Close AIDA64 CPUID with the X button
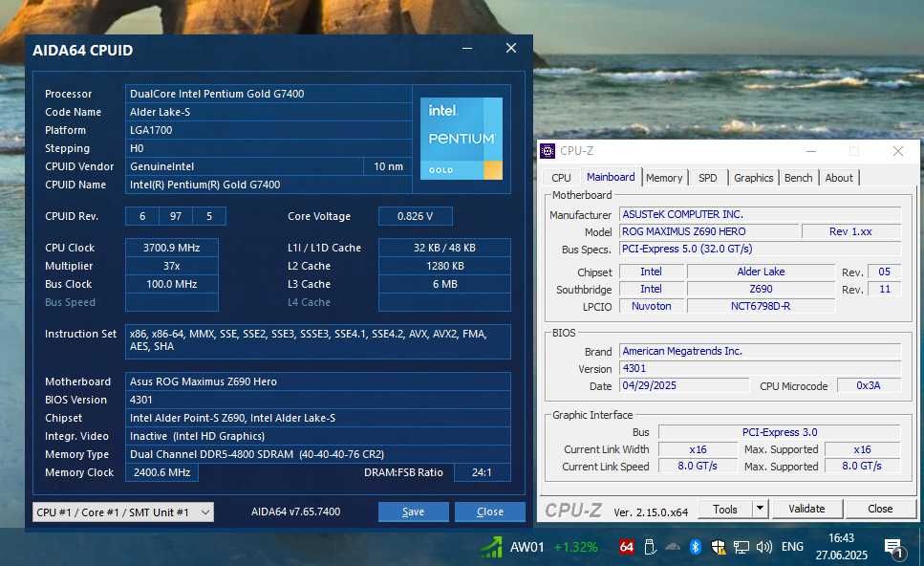This screenshot has width=924, height=566. tap(511, 49)
